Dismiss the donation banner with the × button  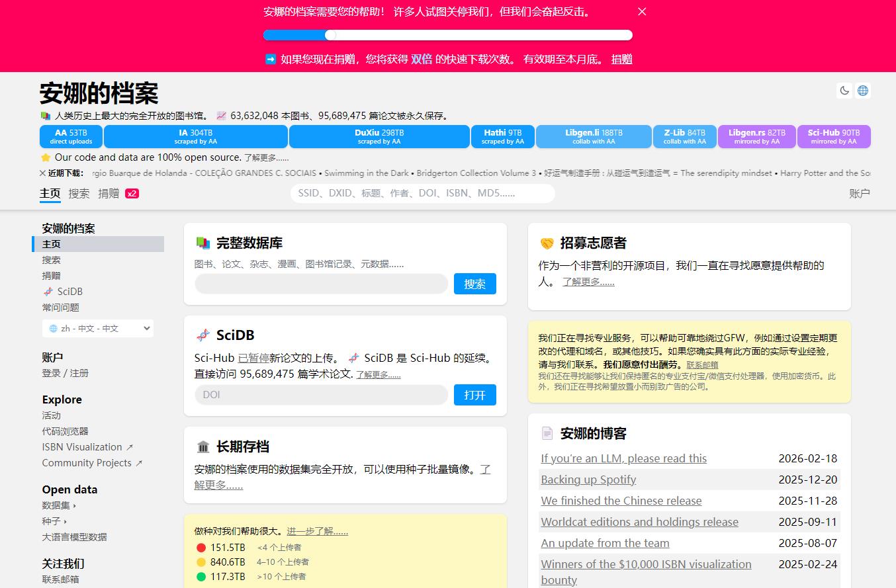click(641, 11)
